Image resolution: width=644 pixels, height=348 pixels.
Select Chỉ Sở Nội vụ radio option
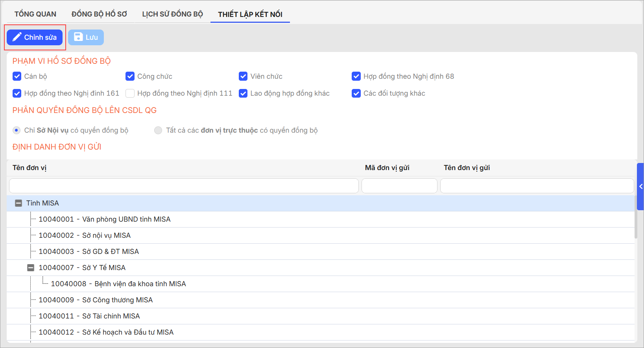pos(17,130)
